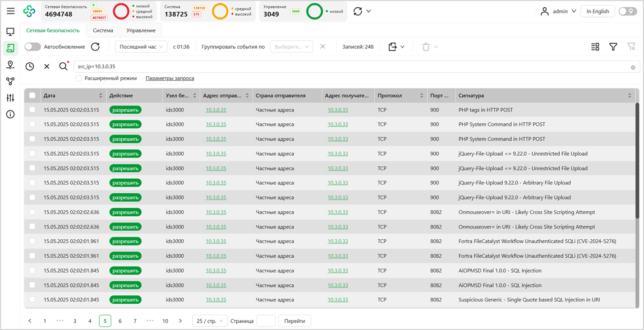
Task: Click the clear filter funnel icon
Action: tap(631, 47)
